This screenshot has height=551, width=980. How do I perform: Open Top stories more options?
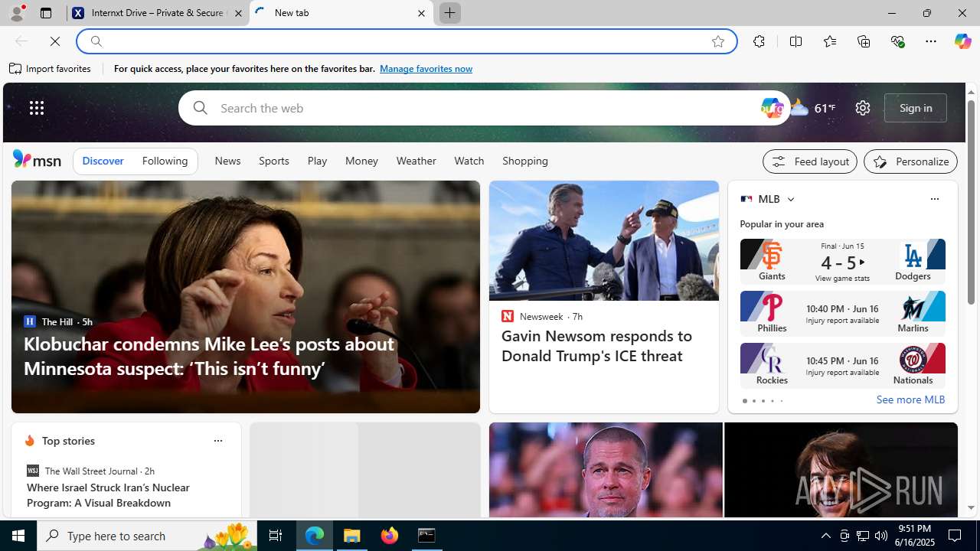pos(217,441)
